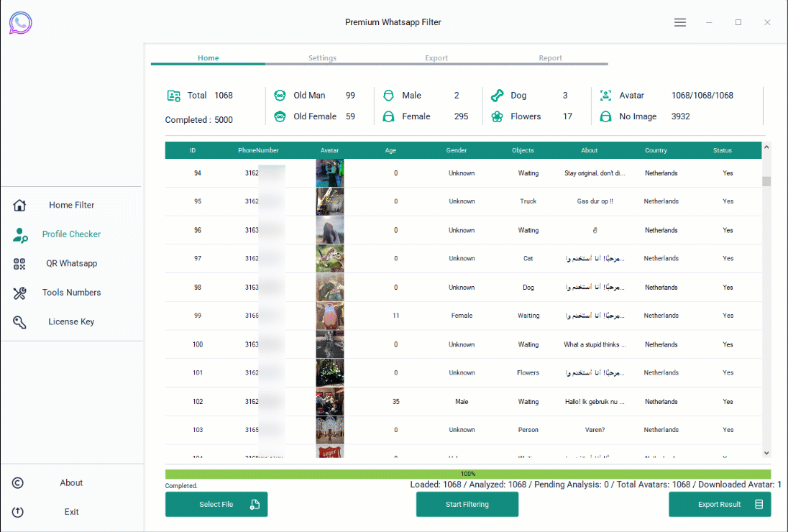
Task: Click 'Varen?' about cell in row 103
Action: (x=595, y=430)
